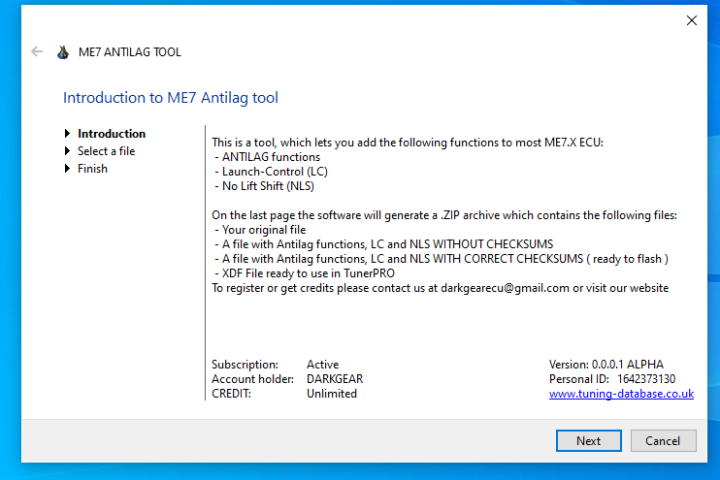Click the arrow beside Finish

[67, 169]
